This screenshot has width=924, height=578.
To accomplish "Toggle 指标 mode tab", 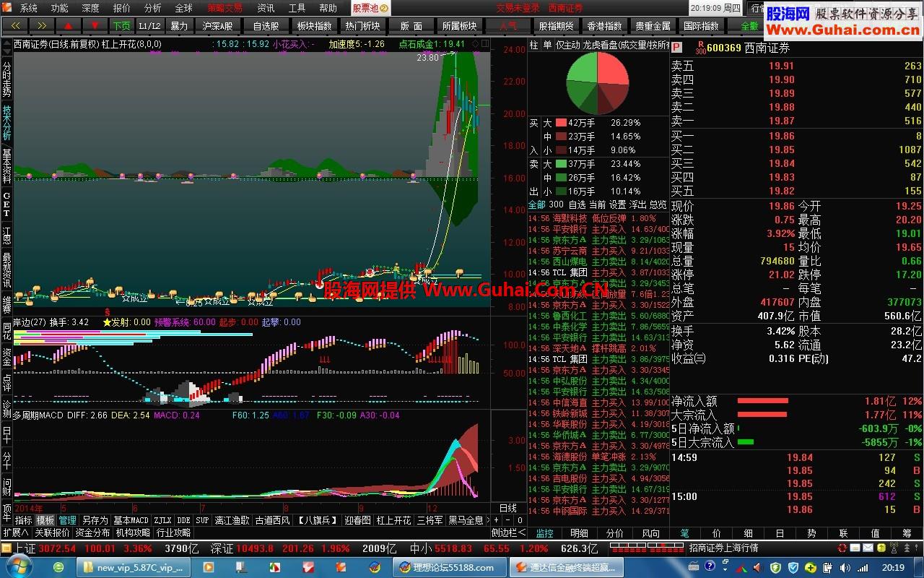I will coord(24,520).
